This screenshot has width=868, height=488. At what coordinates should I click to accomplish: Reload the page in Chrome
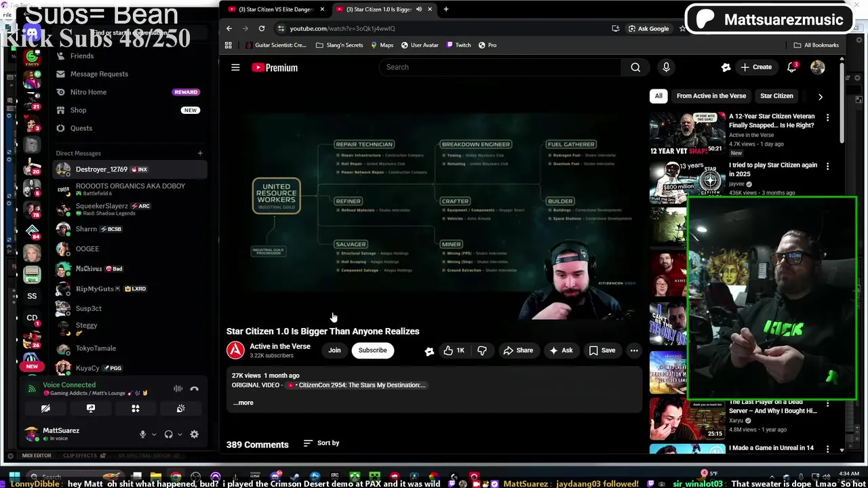262,28
